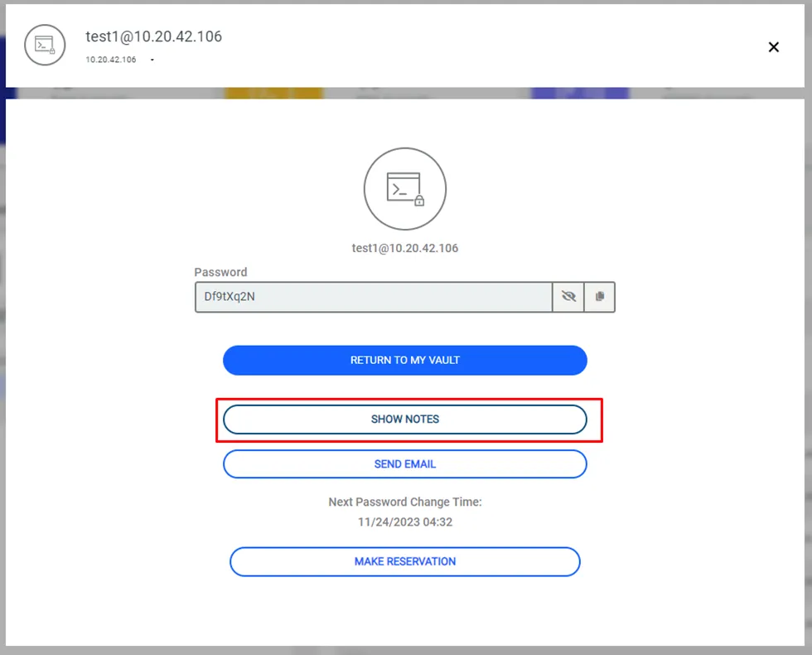Click the test1@10.20.42.106 label under the large icon

pos(405,248)
